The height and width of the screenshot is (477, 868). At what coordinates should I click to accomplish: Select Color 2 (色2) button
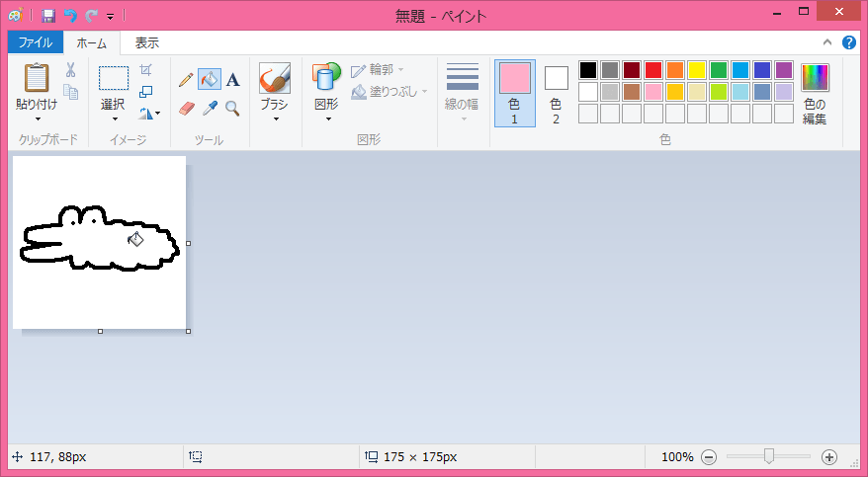point(556,94)
